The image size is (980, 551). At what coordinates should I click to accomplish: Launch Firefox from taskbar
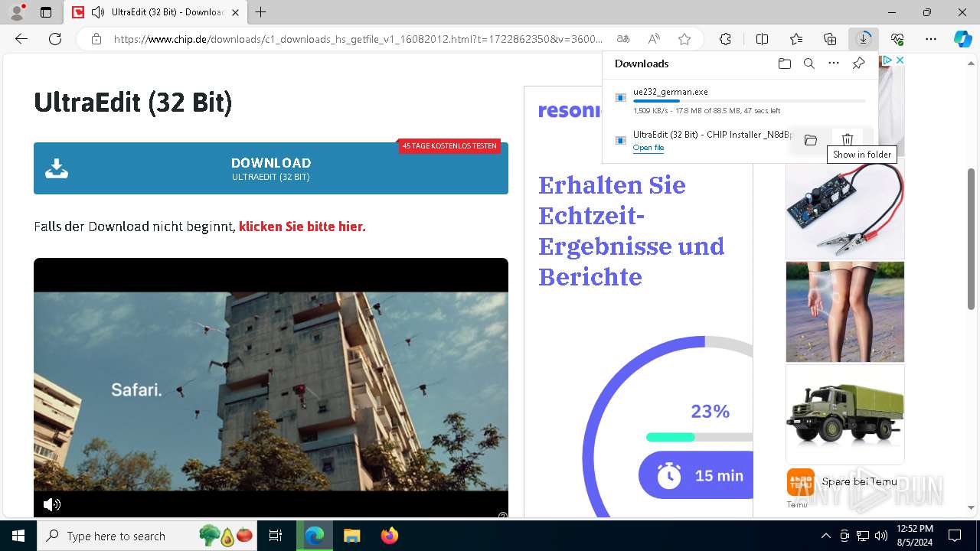(x=389, y=536)
